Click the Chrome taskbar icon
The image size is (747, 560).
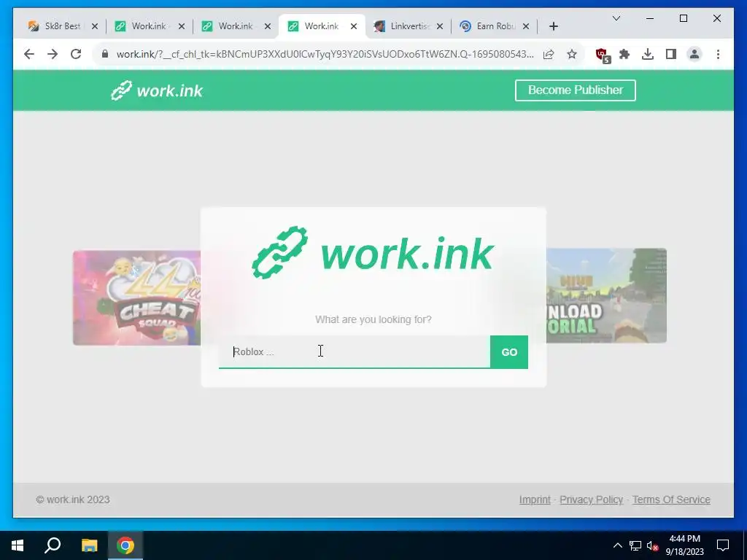[x=125, y=545]
